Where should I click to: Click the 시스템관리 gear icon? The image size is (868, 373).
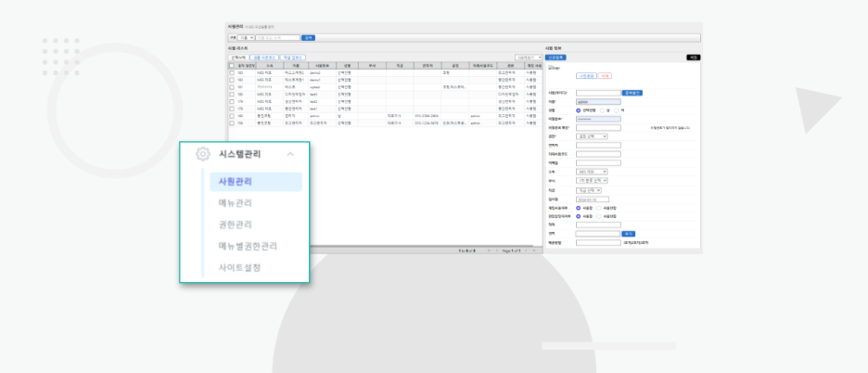(x=203, y=154)
